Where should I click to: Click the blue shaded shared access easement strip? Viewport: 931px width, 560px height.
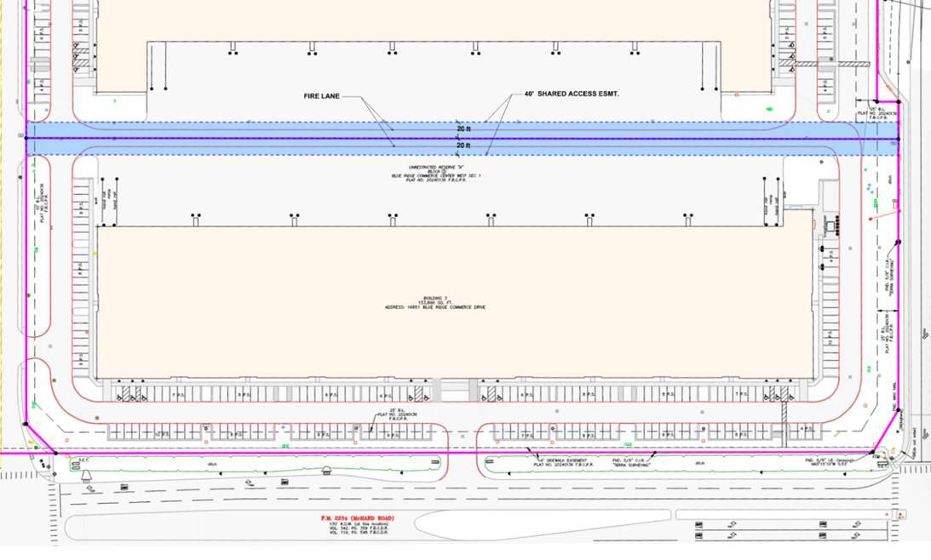point(462,139)
